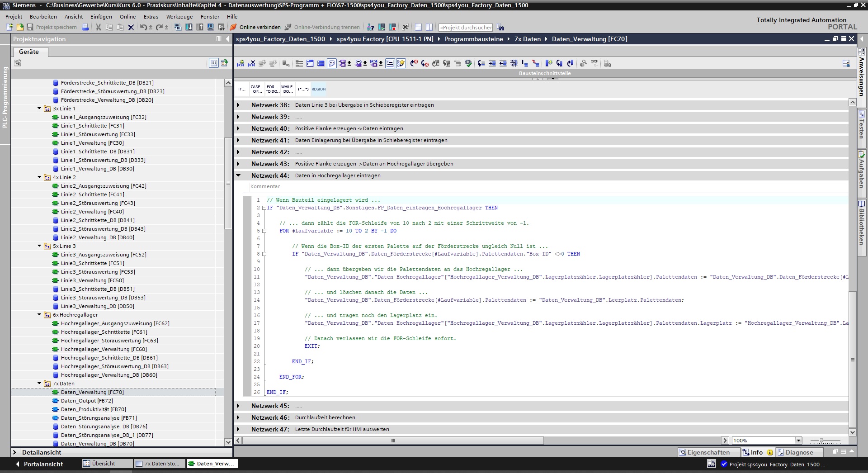Viewport: 868px width, 474px height.
Task: Click split editor horizontally icon
Action: tap(419, 27)
